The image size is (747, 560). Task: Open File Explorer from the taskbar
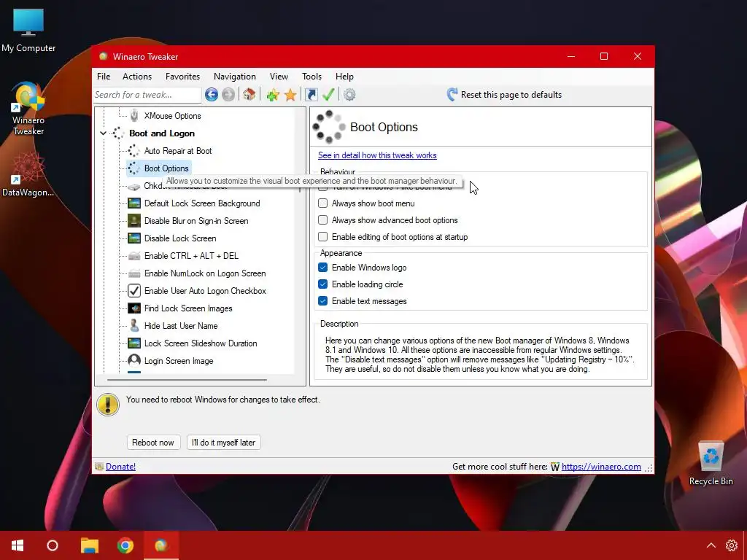pyautogui.click(x=89, y=545)
